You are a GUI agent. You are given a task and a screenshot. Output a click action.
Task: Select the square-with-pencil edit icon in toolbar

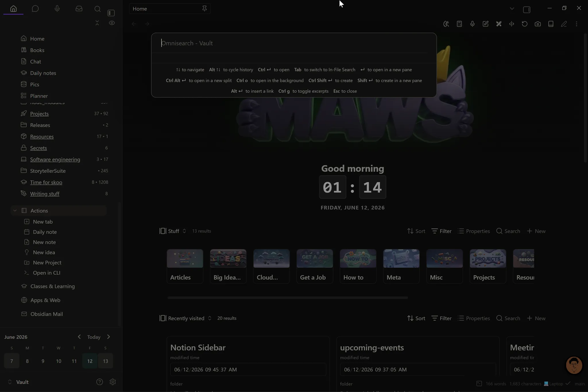(x=486, y=24)
